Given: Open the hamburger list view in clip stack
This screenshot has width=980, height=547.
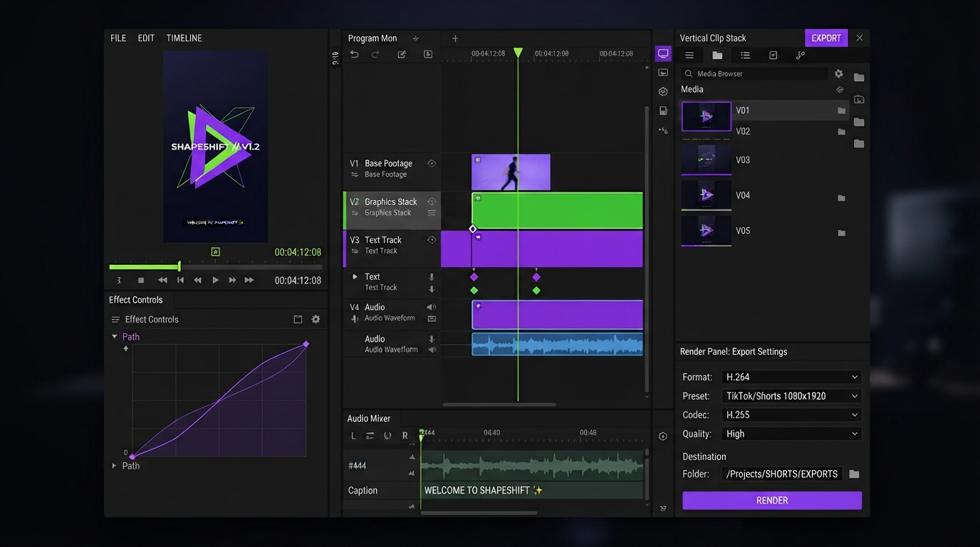Looking at the screenshot, I should pos(689,56).
